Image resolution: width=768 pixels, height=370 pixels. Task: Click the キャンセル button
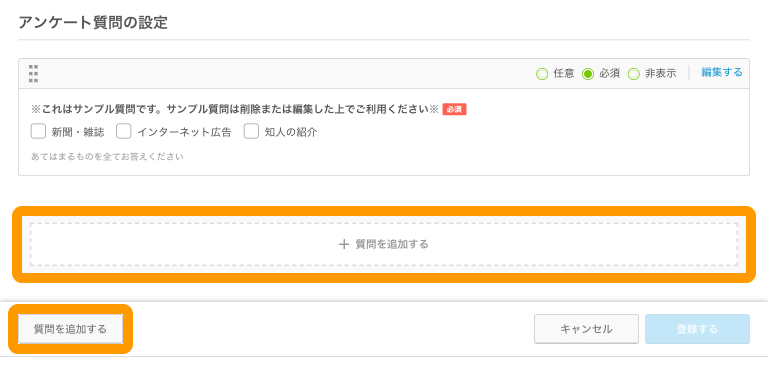pos(586,329)
